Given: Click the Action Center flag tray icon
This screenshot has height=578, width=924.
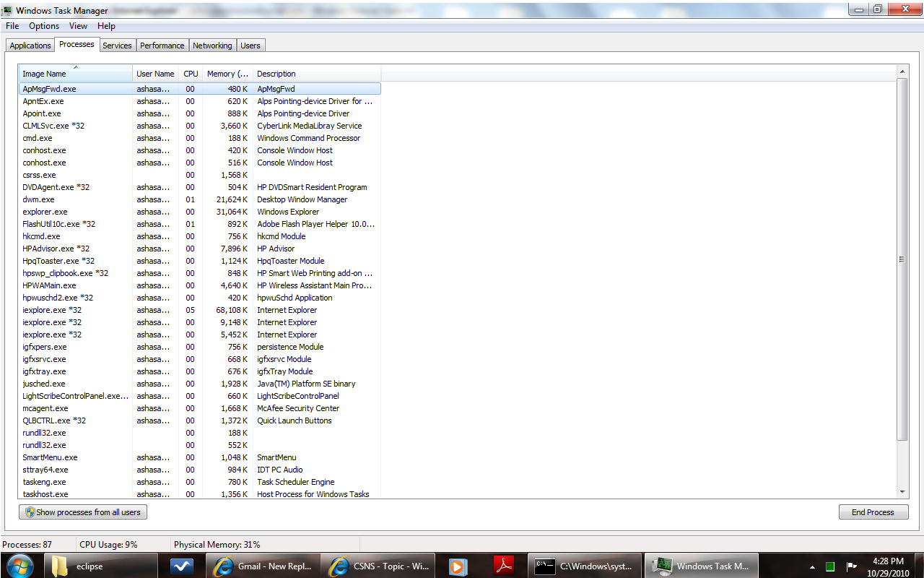Looking at the screenshot, I should pyautogui.click(x=851, y=566).
